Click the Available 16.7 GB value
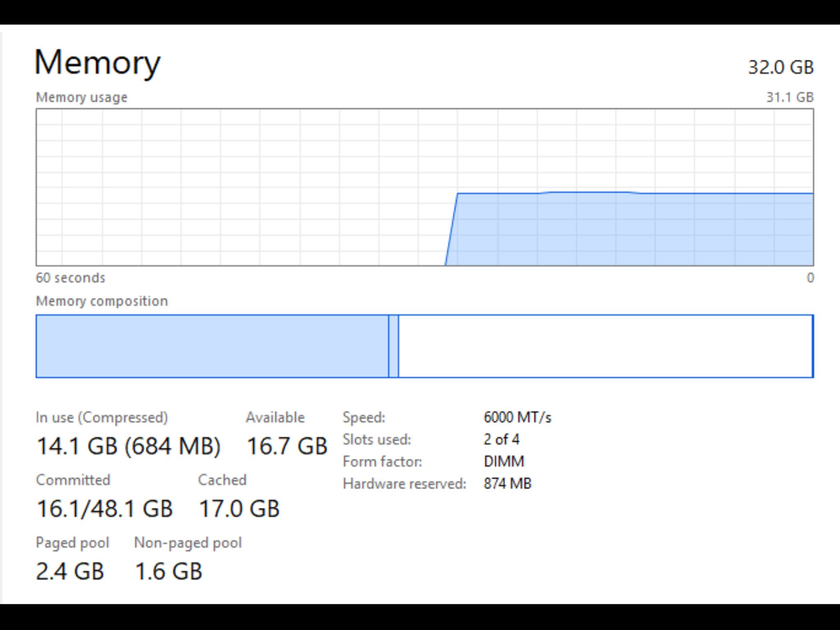The width and height of the screenshot is (840, 630). pyautogui.click(x=287, y=446)
